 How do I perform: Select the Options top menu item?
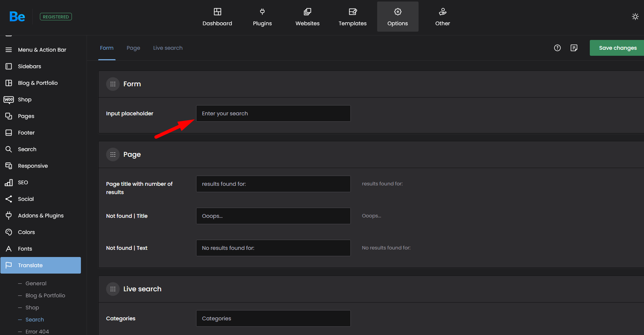click(397, 17)
